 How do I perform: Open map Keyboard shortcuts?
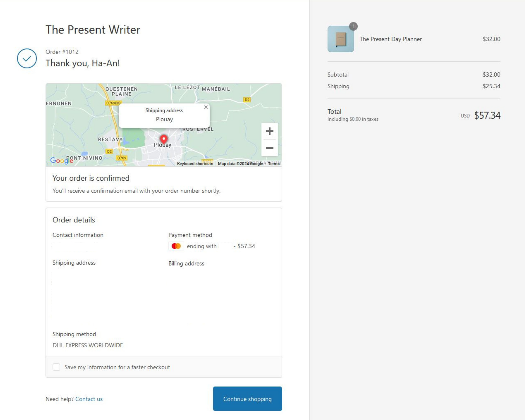[x=195, y=164]
